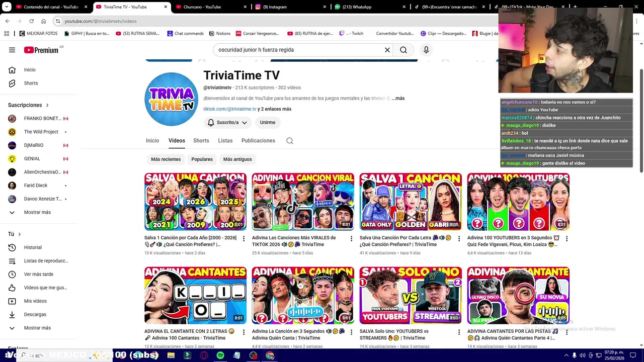Viewport: 644px width, 362px height.
Task: Switch to the channel Inicio tab
Action: [x=152, y=141]
